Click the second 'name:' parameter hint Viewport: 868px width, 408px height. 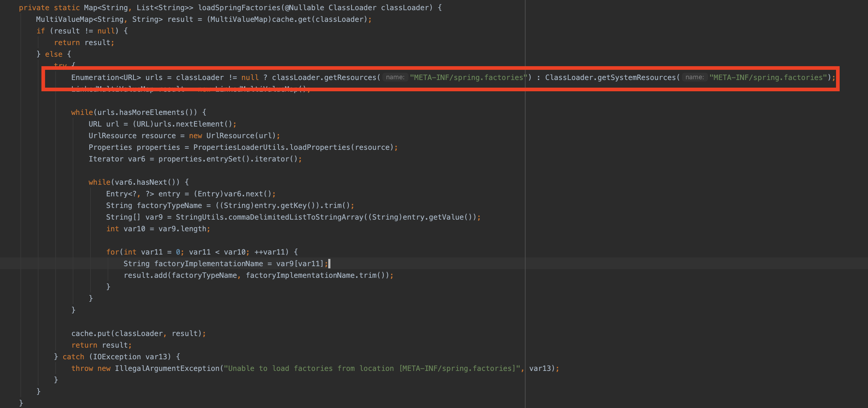click(694, 77)
